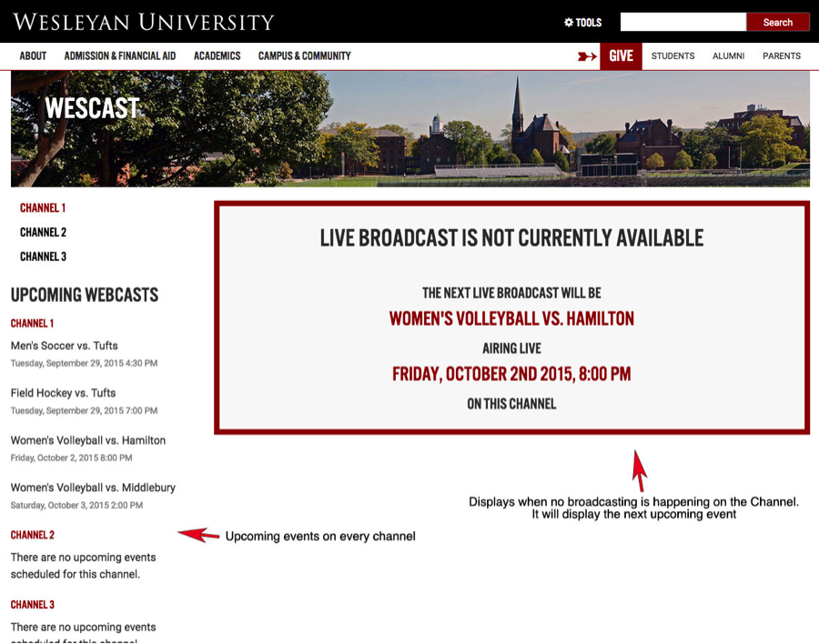Click Channel 1 heading under Upcoming Webcasts
819x644 pixels.
33,323
